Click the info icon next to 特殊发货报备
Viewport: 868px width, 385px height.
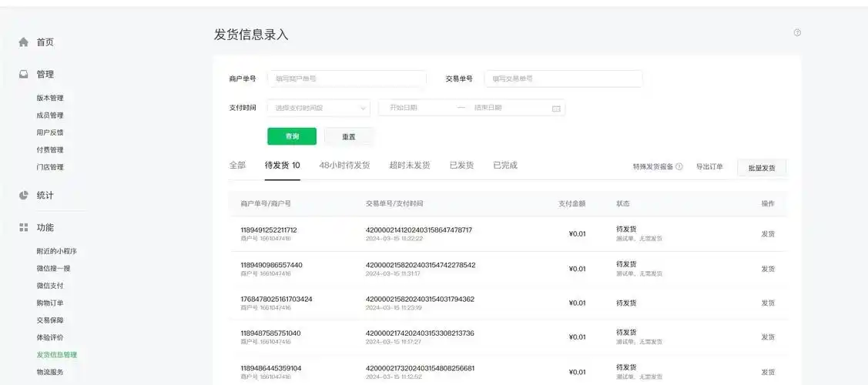(679, 167)
